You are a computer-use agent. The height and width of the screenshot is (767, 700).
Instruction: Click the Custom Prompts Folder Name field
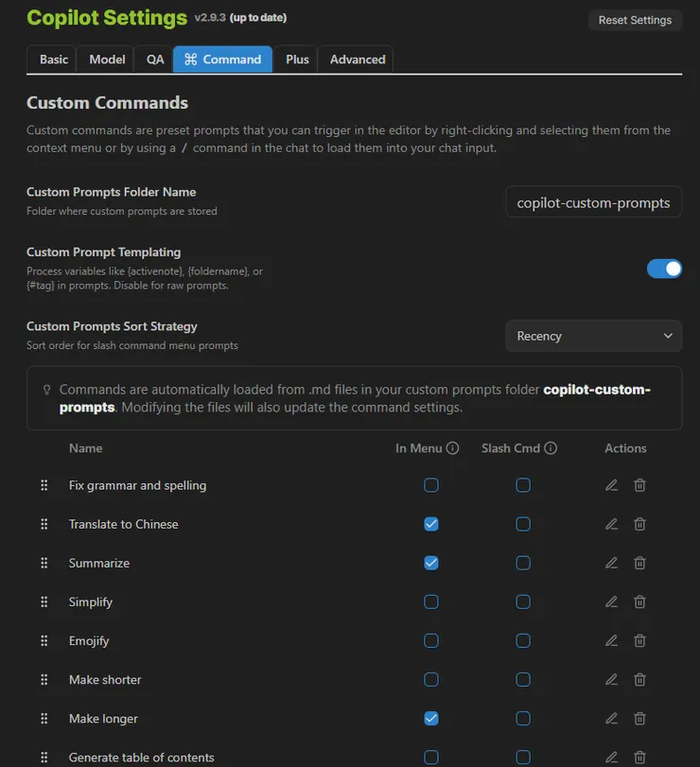[x=593, y=202]
